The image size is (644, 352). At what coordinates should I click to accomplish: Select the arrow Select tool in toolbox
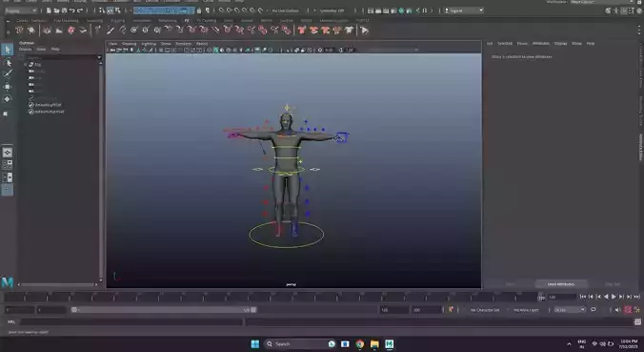click(x=8, y=50)
